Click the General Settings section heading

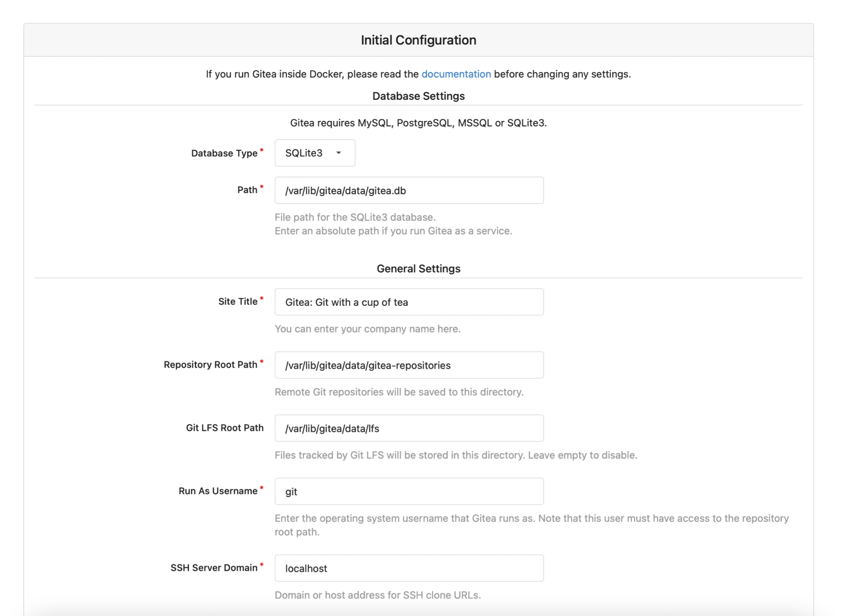[x=418, y=269]
